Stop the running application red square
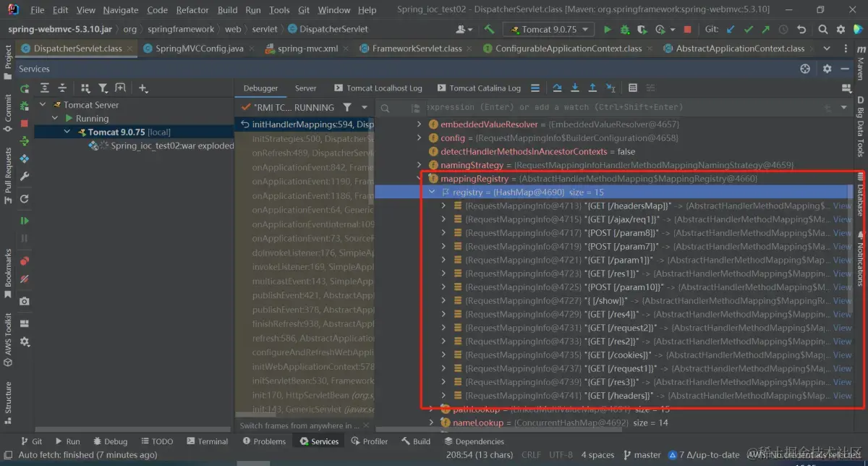Image resolution: width=868 pixels, height=466 pixels. click(687, 30)
